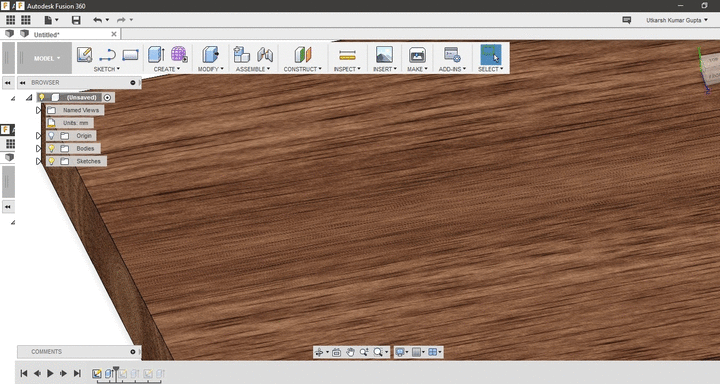Screen dimensions: 720x384
Task: Click the Insert image icon
Action: pos(384,54)
